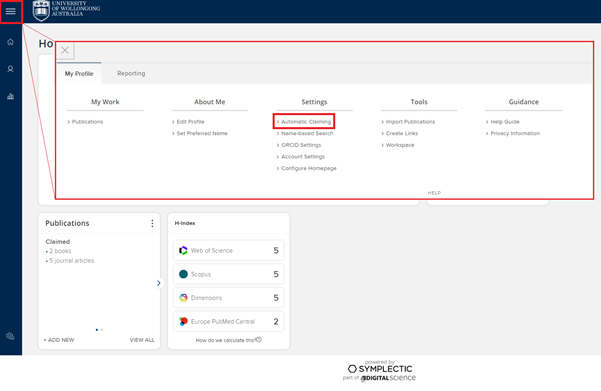Click How do we calculate this link
Screen dimensions: 601x391
click(x=226, y=340)
